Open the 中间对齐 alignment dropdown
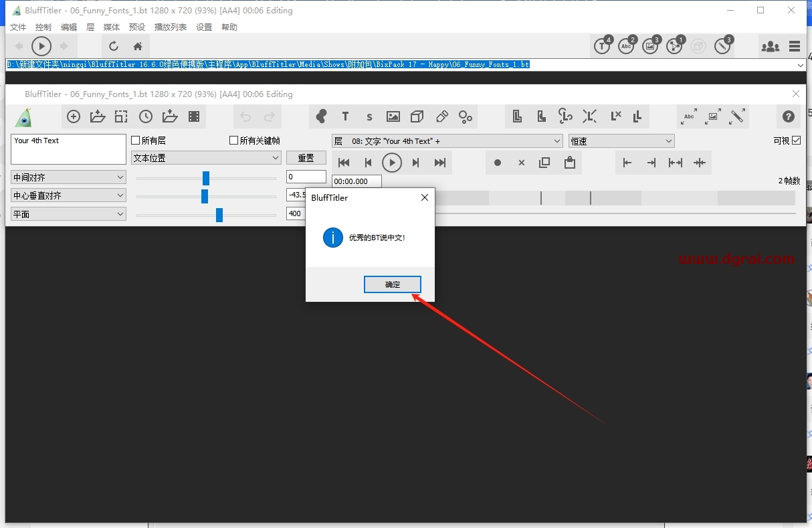812x528 pixels. [68, 177]
